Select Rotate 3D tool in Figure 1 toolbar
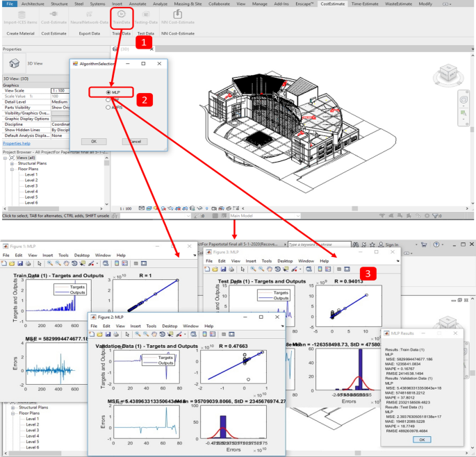 point(74,263)
